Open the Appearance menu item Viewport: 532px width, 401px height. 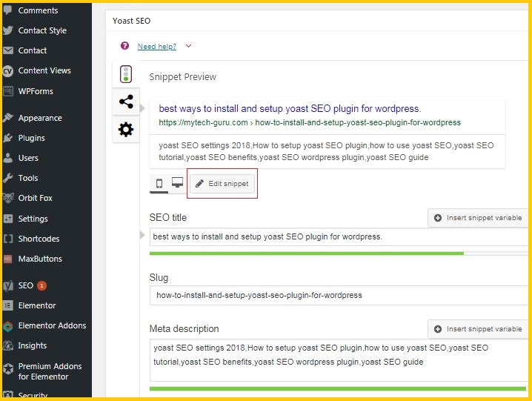(40, 118)
